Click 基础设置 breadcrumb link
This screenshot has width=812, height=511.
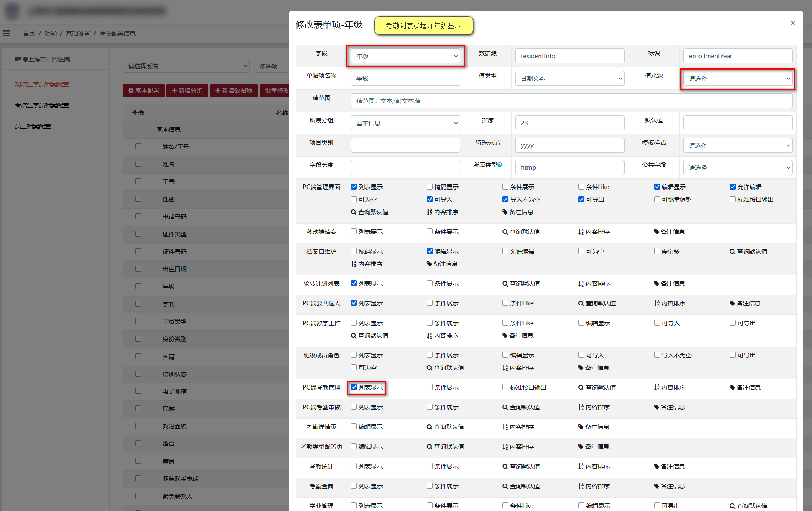(78, 33)
